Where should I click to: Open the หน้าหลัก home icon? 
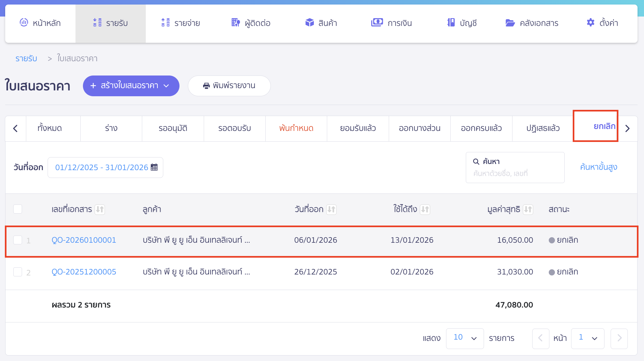point(23,23)
